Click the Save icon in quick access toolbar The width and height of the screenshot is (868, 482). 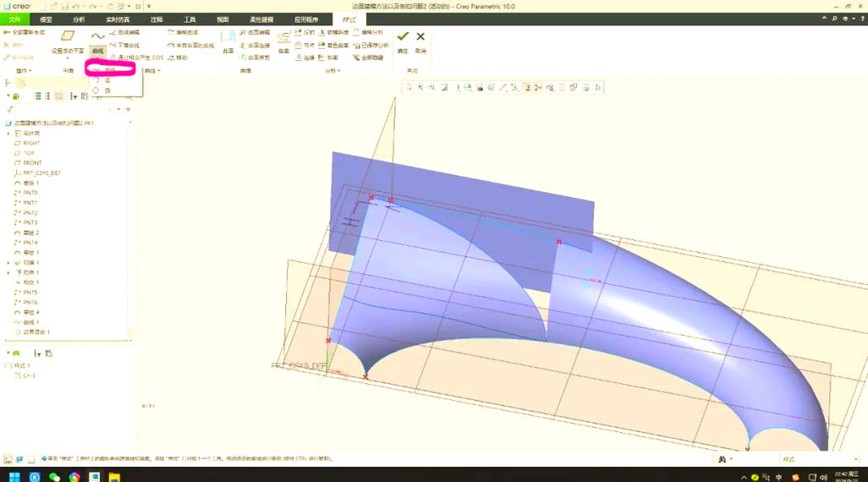pos(65,6)
